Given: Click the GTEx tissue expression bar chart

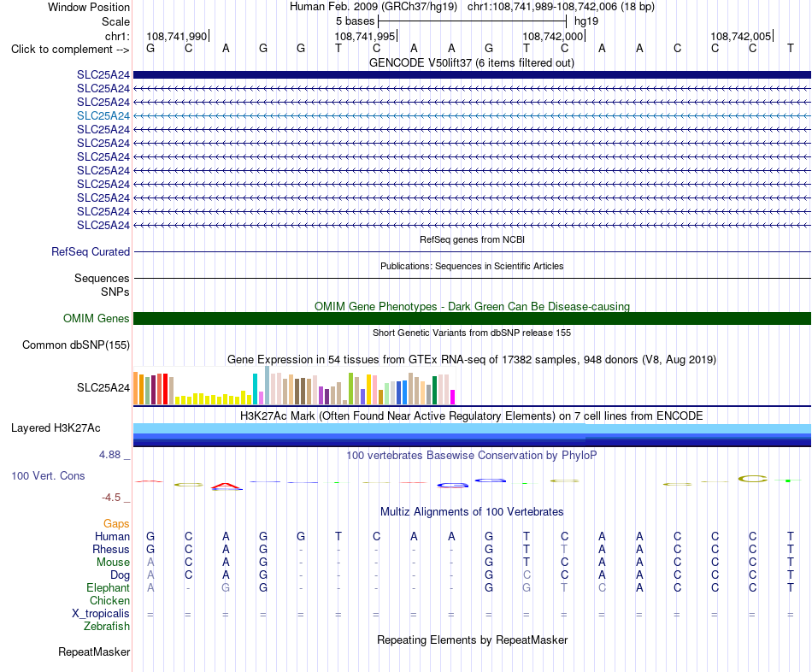Looking at the screenshot, I should (x=294, y=386).
